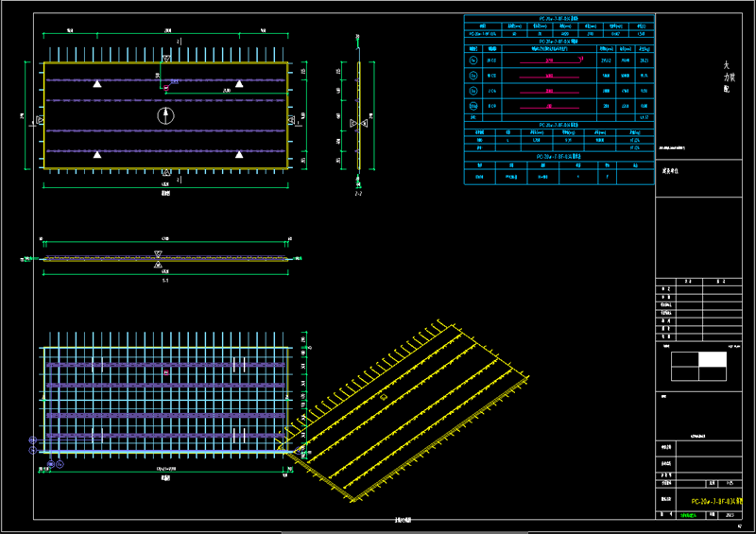Click the 1-1 section view label
Image resolution: width=756 pixels, height=534 pixels.
(x=165, y=281)
